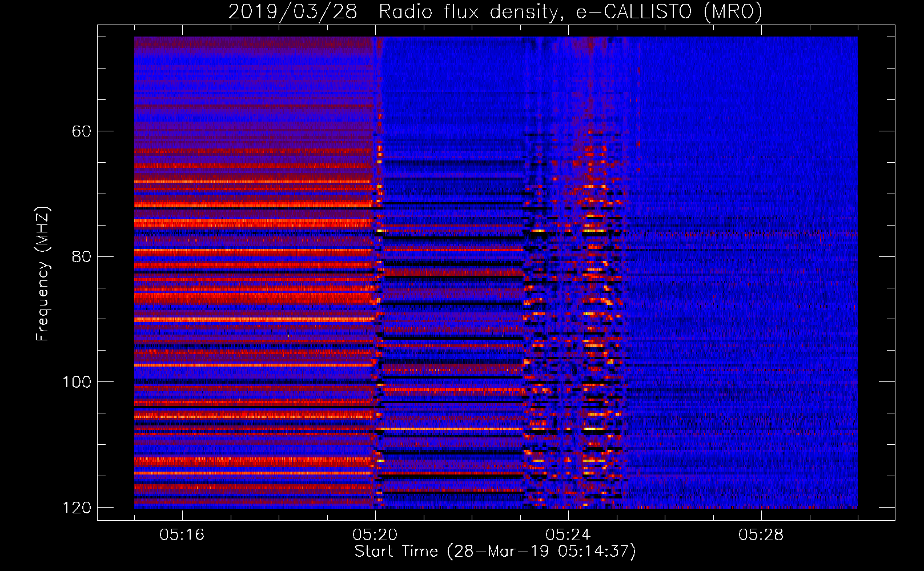Click the 'Start Time (28-Mar-19 05:14:37)' axis label
Screen dimensions: 924x571
[x=495, y=552]
